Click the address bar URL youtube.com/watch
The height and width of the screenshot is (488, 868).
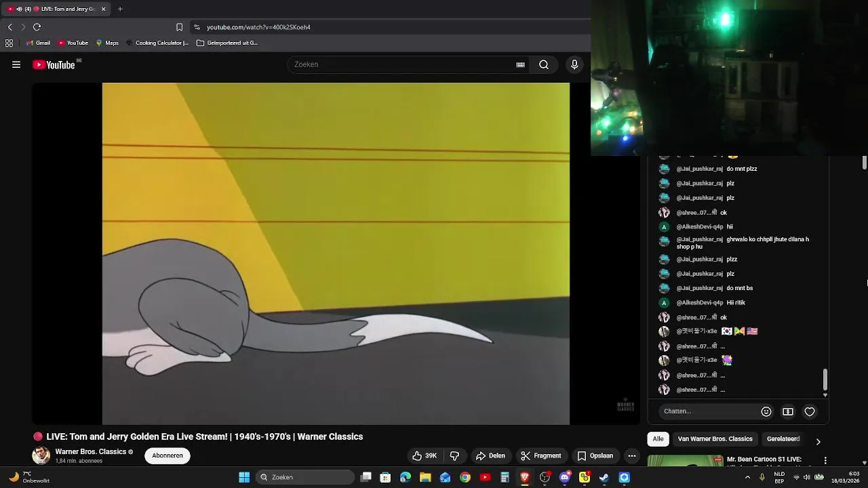tap(258, 27)
